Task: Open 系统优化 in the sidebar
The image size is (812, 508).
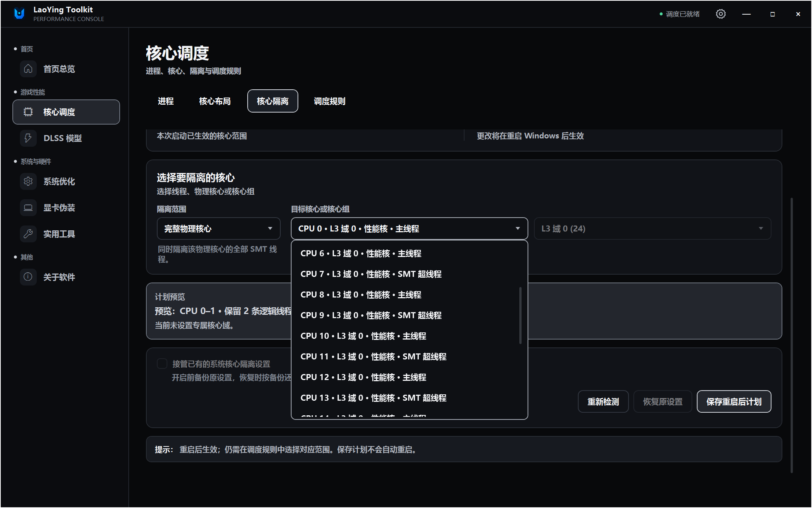Action: click(66, 181)
